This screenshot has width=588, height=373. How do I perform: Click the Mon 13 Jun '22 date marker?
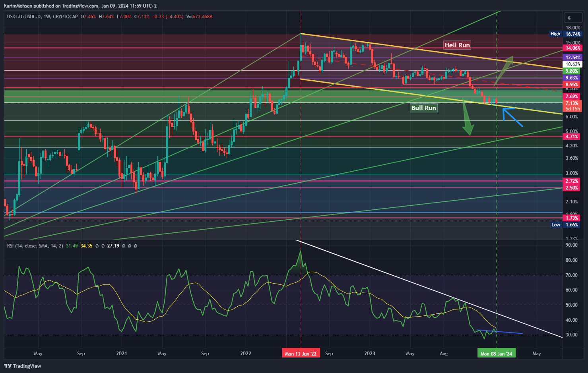(301, 353)
